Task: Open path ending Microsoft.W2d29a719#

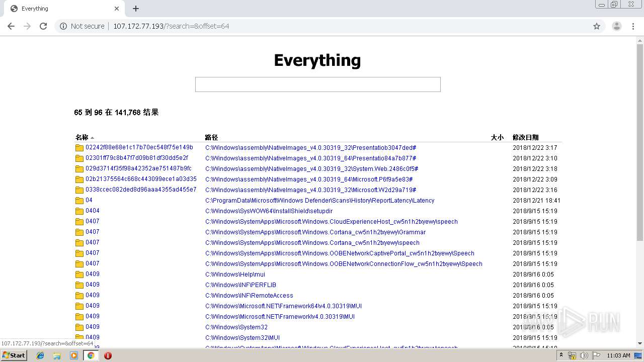Action: pos(310,190)
